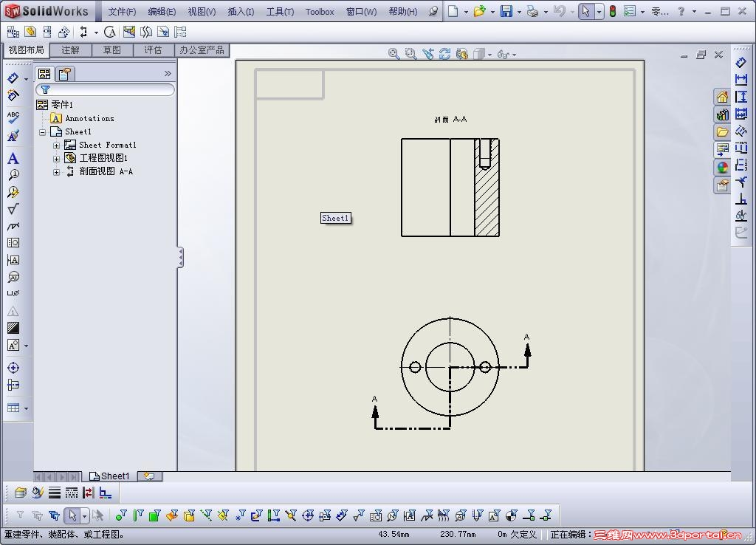Open the 文件(F) menu
Viewport: 756px width, 545px height.
click(122, 12)
